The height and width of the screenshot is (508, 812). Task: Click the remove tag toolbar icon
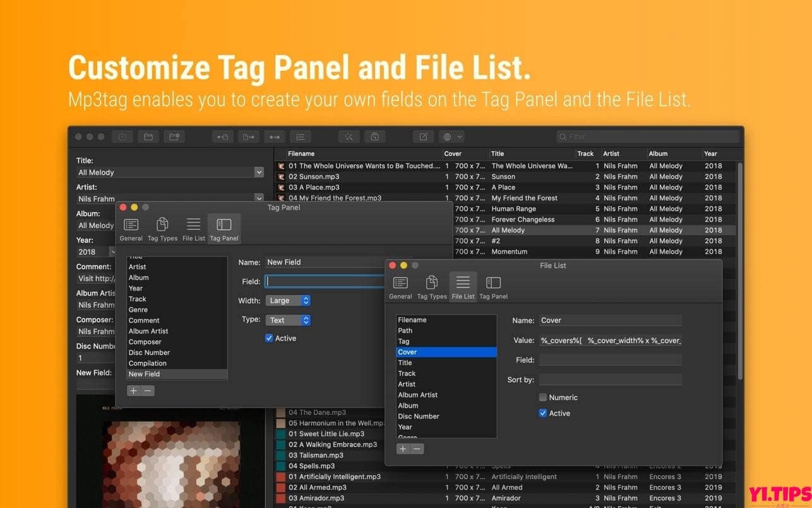coord(374,136)
